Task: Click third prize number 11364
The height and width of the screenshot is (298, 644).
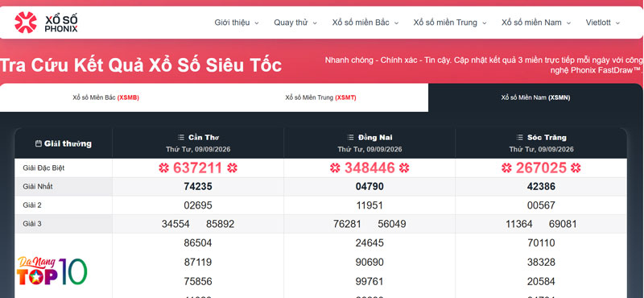Action: (x=519, y=224)
